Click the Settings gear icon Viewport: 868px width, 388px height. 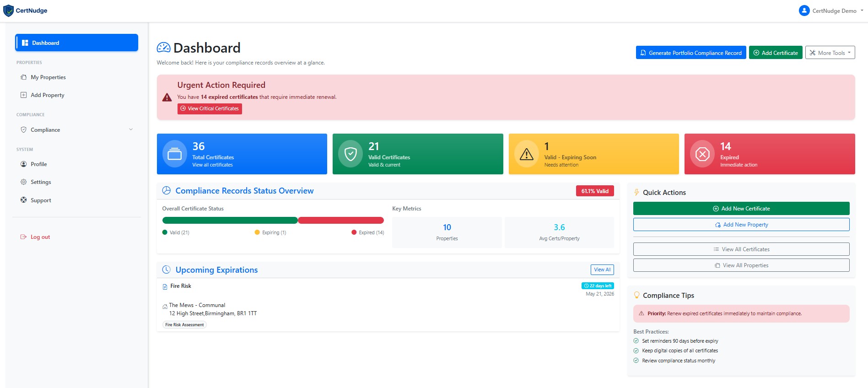23,182
